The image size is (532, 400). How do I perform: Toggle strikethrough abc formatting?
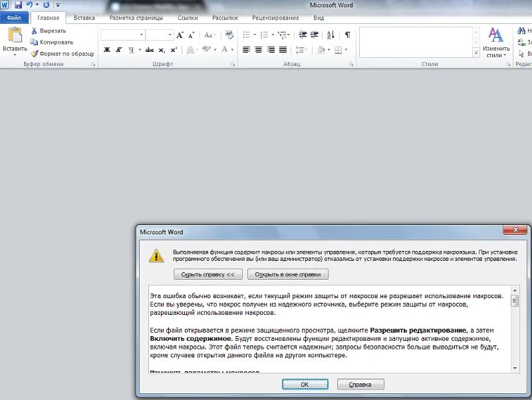[149, 50]
